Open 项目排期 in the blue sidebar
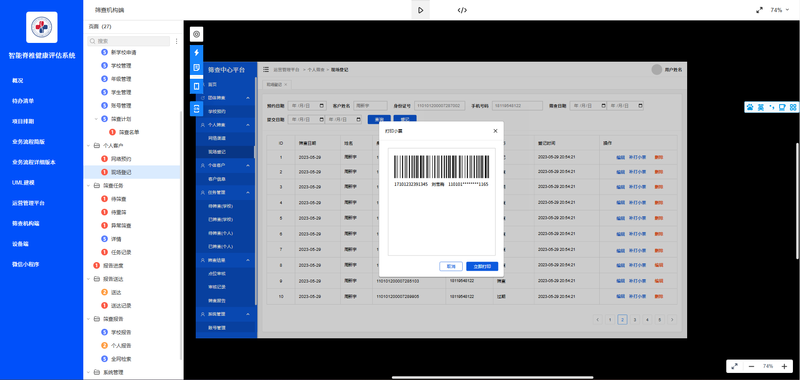The height and width of the screenshot is (380, 800). (23, 121)
